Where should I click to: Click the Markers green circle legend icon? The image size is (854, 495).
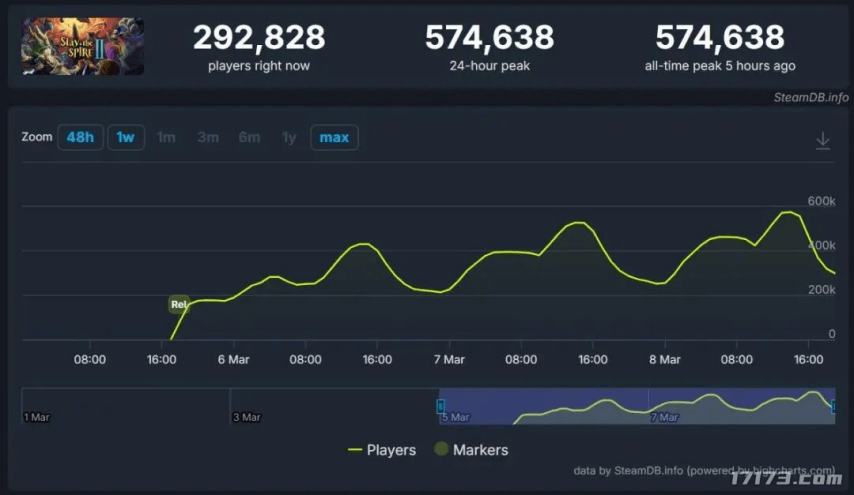click(x=440, y=450)
